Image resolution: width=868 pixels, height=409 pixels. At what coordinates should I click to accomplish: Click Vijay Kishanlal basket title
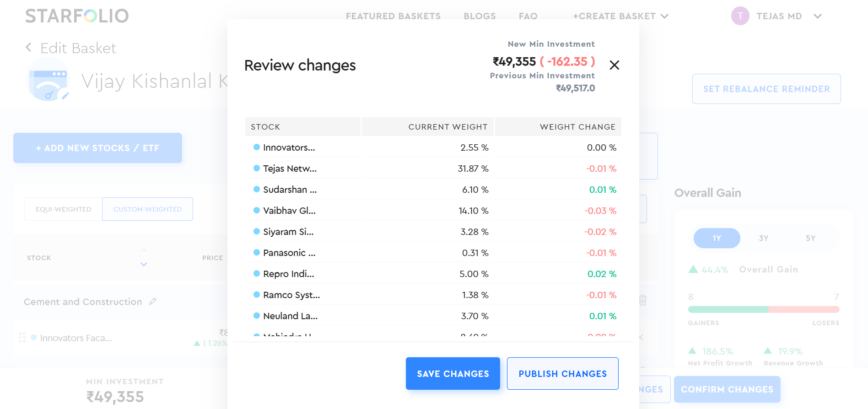pos(155,81)
